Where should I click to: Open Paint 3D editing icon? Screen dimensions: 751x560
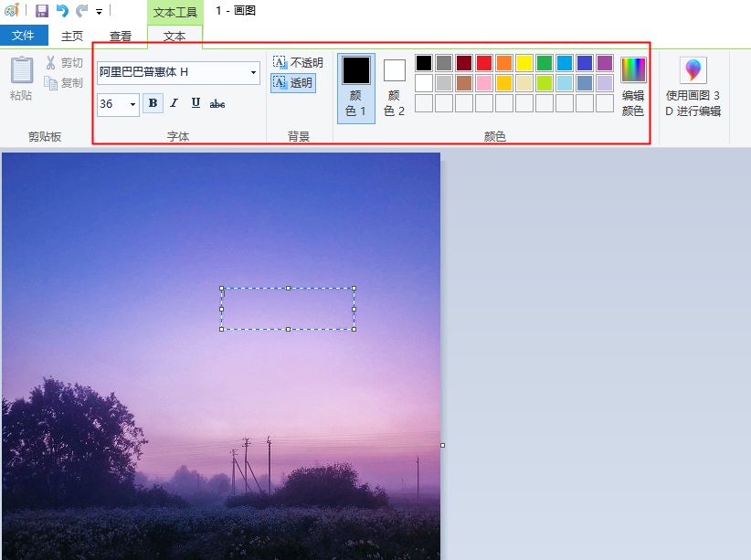pyautogui.click(x=693, y=70)
